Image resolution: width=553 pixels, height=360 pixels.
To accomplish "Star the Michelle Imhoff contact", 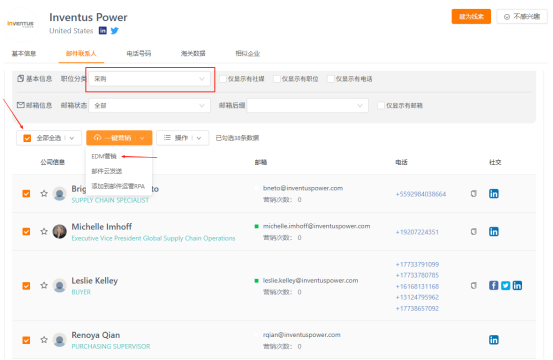I will coord(44,231).
